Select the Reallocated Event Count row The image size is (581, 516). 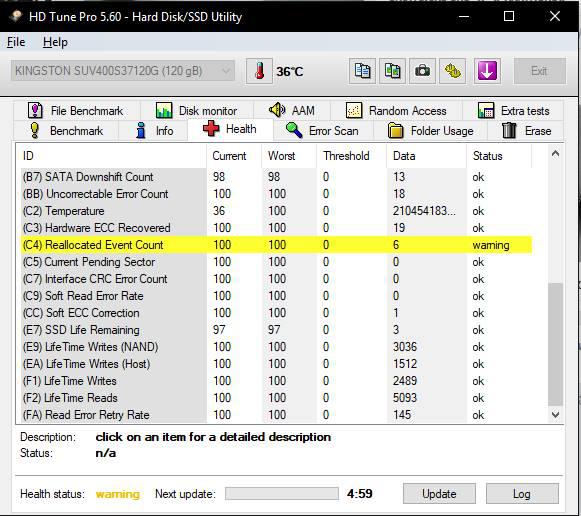coord(276,245)
